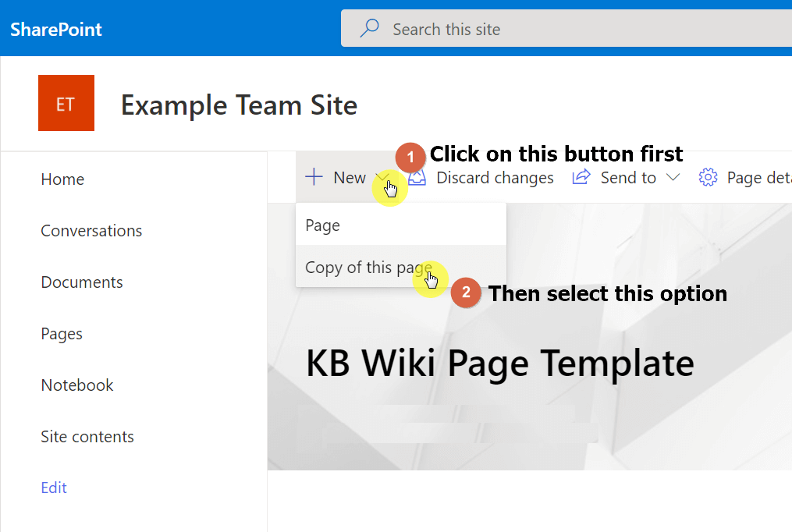Open Documents in the left navigation

point(82,282)
